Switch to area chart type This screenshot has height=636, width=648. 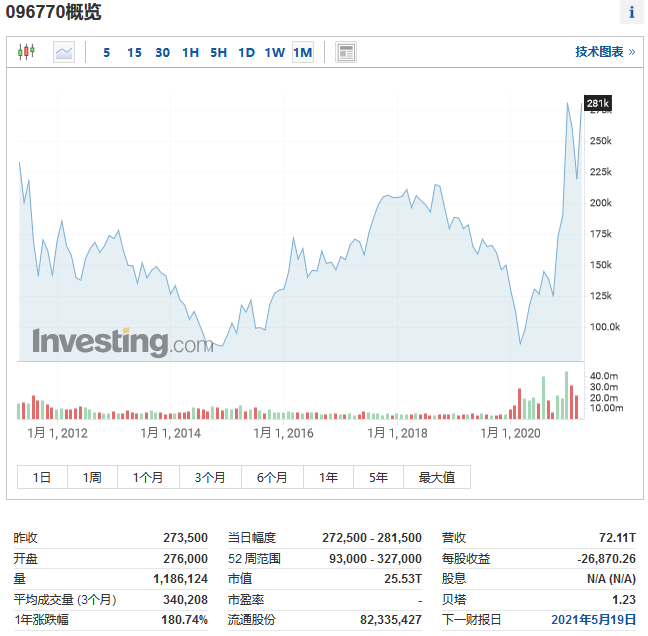click(63, 52)
